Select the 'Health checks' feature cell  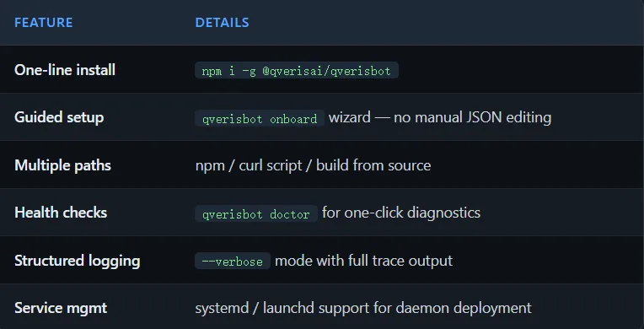[61, 213]
